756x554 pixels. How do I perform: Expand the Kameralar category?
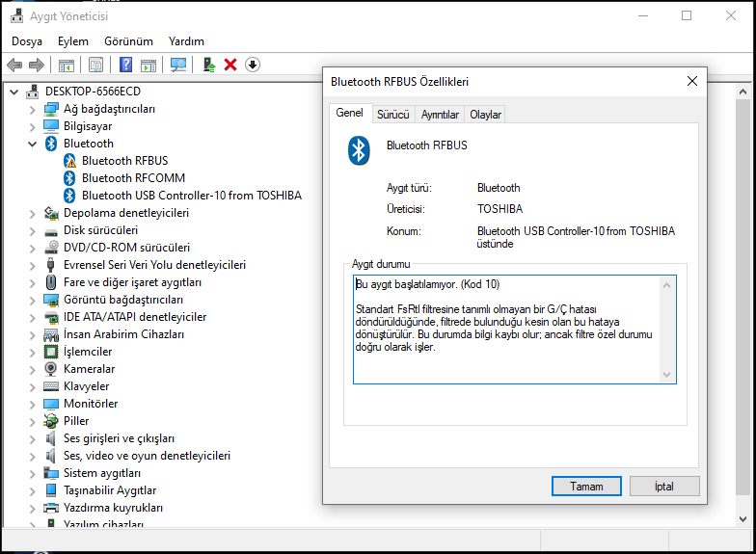32,369
